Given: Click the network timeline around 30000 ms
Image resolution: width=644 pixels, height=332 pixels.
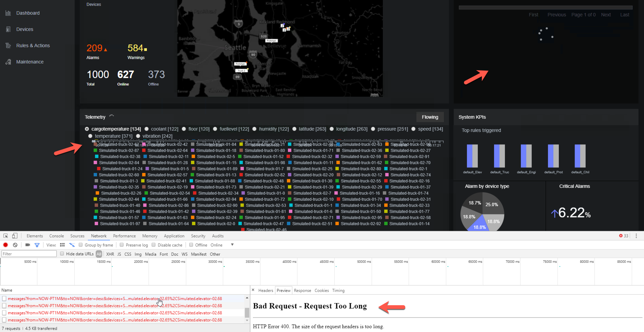Looking at the screenshot, I should 215,271.
